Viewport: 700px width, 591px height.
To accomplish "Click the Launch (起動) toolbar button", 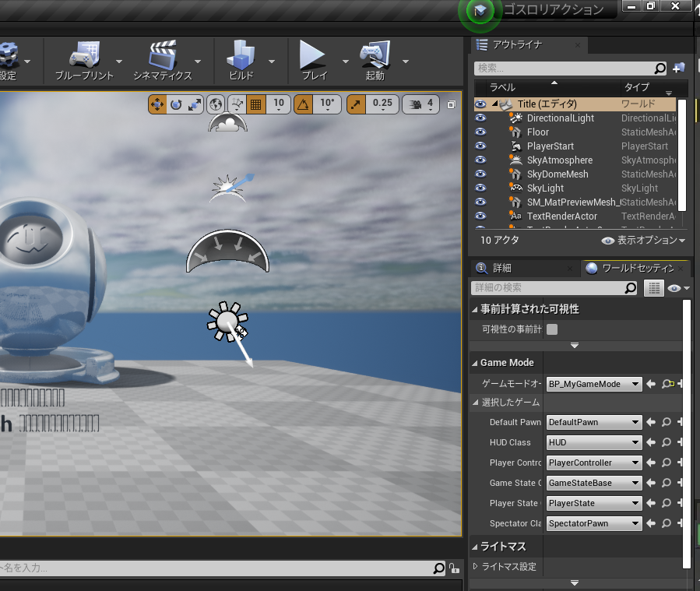I will [375, 61].
